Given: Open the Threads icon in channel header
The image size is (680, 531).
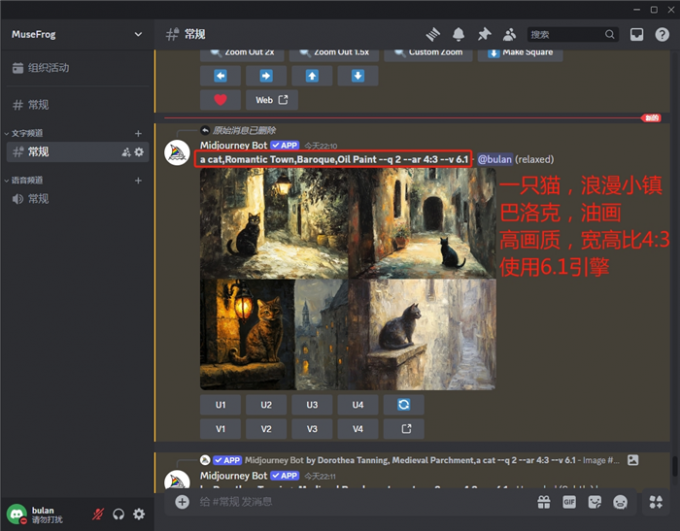Looking at the screenshot, I should [x=433, y=34].
